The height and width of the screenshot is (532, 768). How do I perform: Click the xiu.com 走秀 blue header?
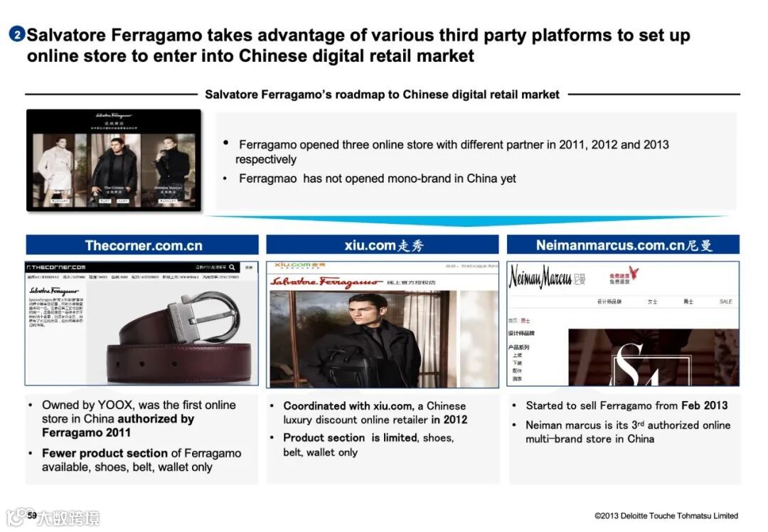pos(383,245)
